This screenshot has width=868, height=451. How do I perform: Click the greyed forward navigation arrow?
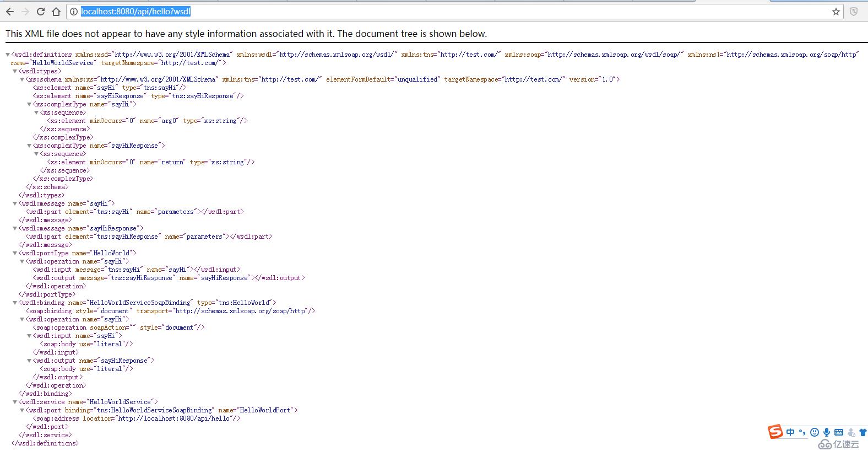click(25, 12)
